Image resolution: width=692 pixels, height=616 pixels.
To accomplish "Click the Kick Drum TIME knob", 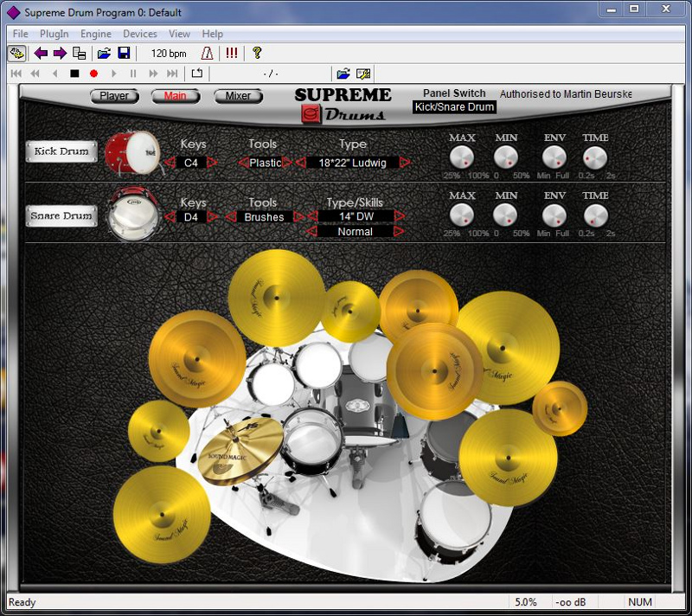I will (595, 158).
